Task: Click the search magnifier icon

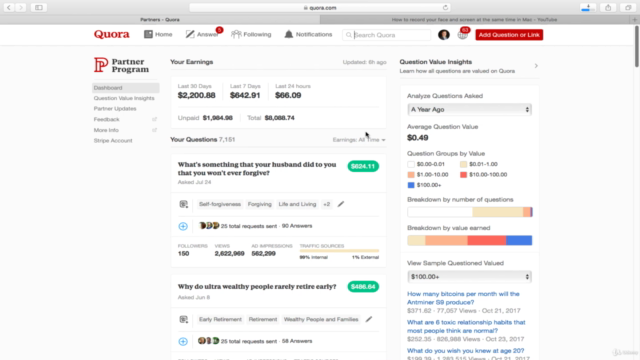Action: point(349,35)
